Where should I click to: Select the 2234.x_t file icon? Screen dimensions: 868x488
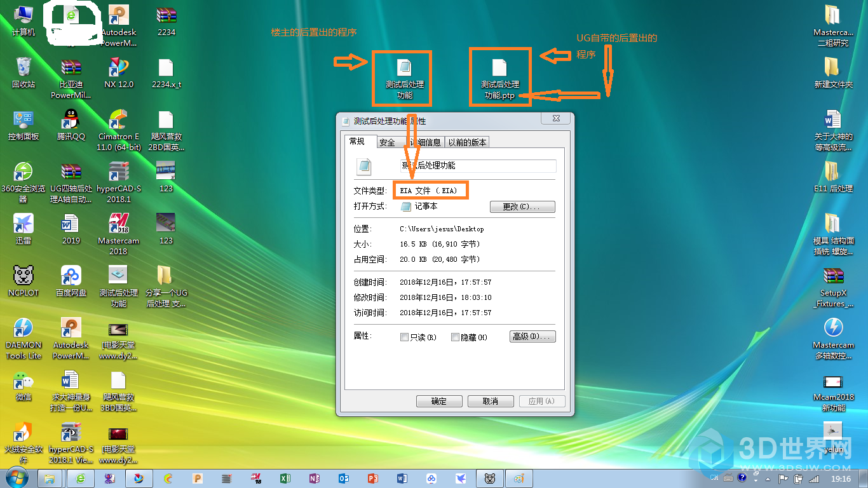point(166,73)
